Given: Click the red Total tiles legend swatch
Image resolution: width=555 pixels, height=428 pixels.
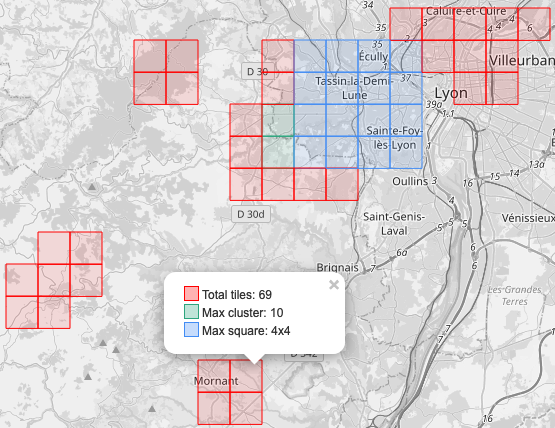Looking at the screenshot, I should click(191, 294).
